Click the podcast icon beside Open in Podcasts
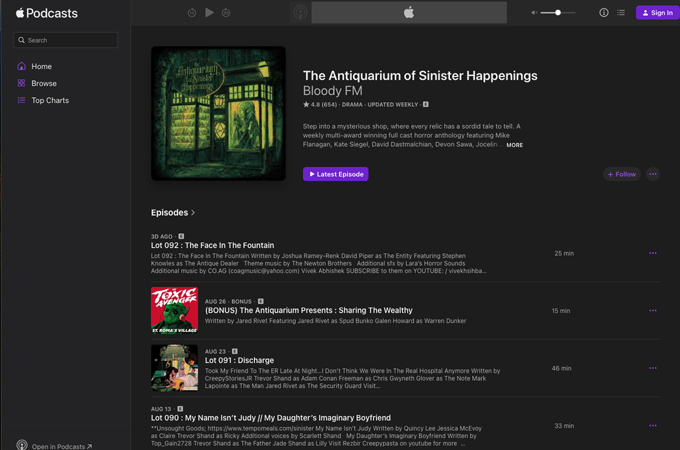The image size is (680, 450). pyautogui.click(x=22, y=445)
